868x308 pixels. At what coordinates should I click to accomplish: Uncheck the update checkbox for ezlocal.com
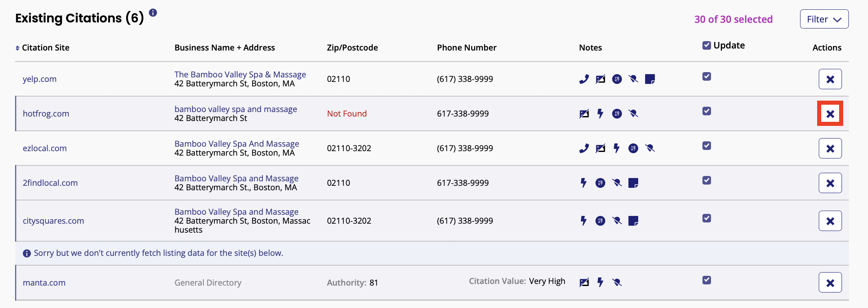coord(707,146)
